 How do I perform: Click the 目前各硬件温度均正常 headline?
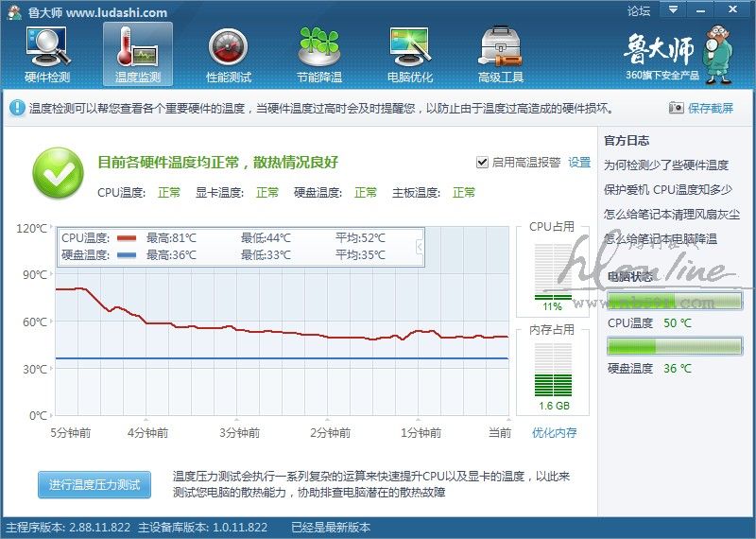click(218, 162)
